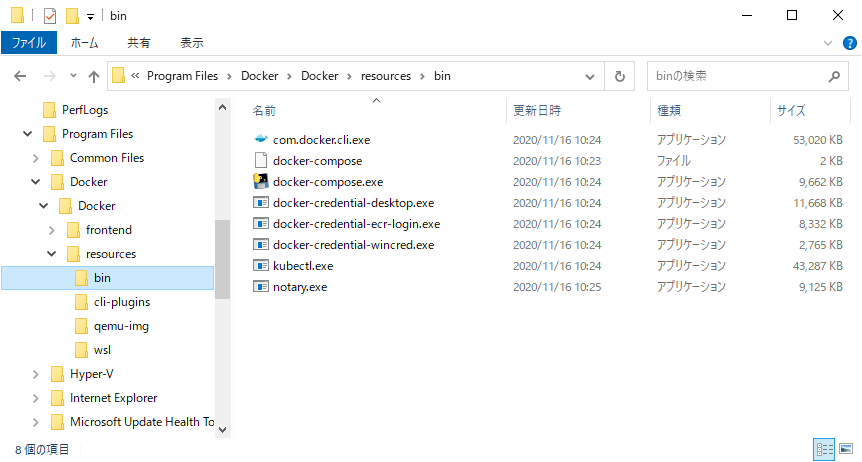Open Help via the blue question mark icon
The width and height of the screenshot is (862, 462).
[x=849, y=43]
